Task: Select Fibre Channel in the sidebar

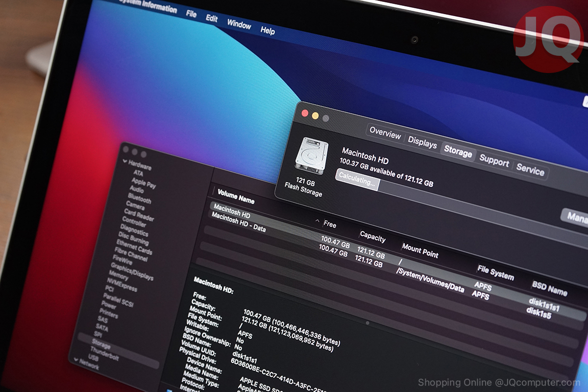Action: coord(131,255)
